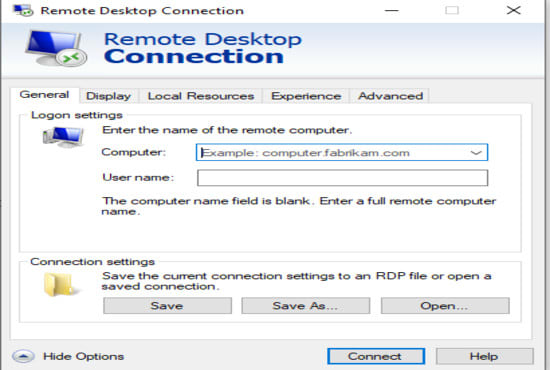This screenshot has width=550, height=370.
Task: Open the Computer combo box dropdown arrow
Action: coord(476,153)
